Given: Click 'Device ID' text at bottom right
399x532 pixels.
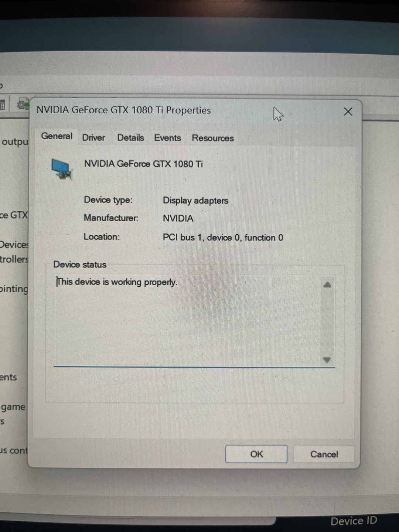Looking at the screenshot, I should coord(354,521).
